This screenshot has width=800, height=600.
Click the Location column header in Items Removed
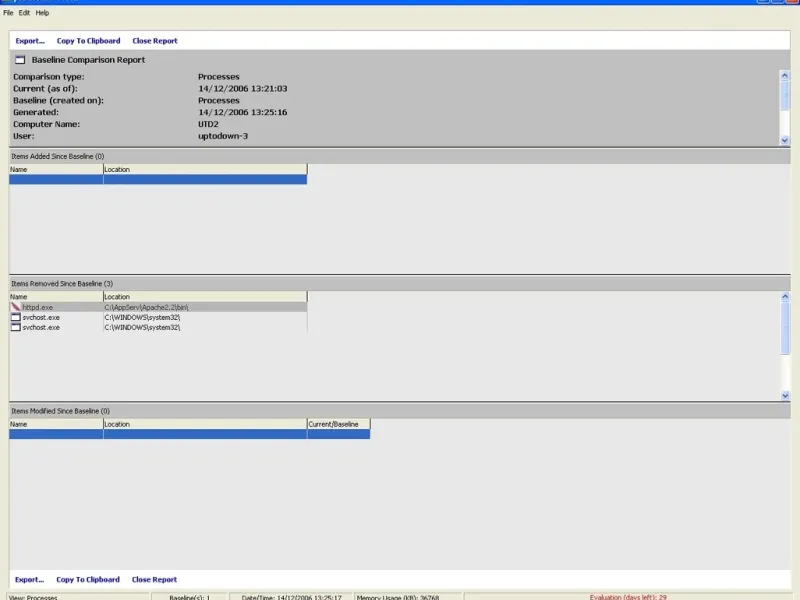click(x=205, y=296)
